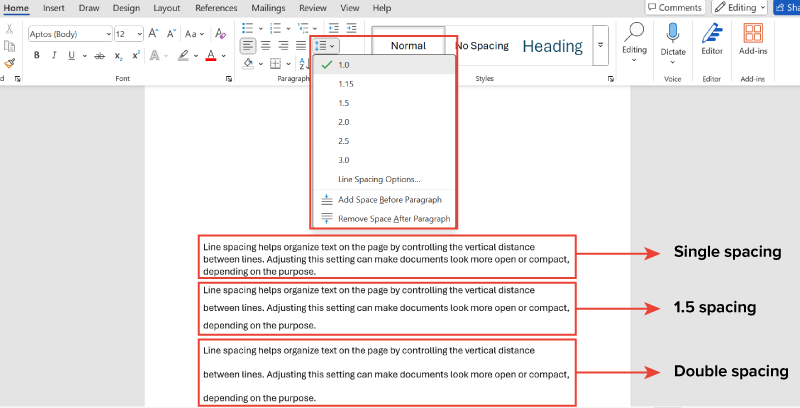
Task: Go to the References tab
Action: [216, 8]
